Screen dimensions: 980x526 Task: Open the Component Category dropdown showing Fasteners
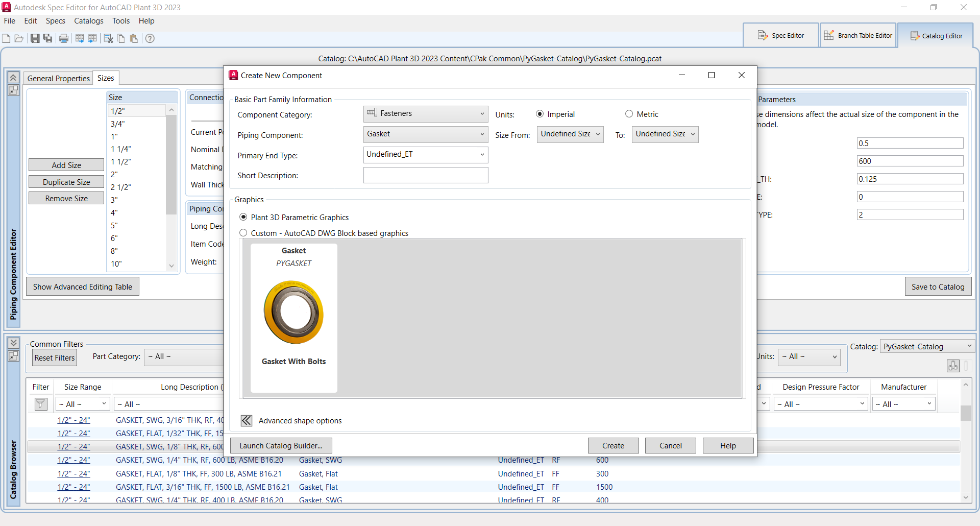[x=426, y=114]
